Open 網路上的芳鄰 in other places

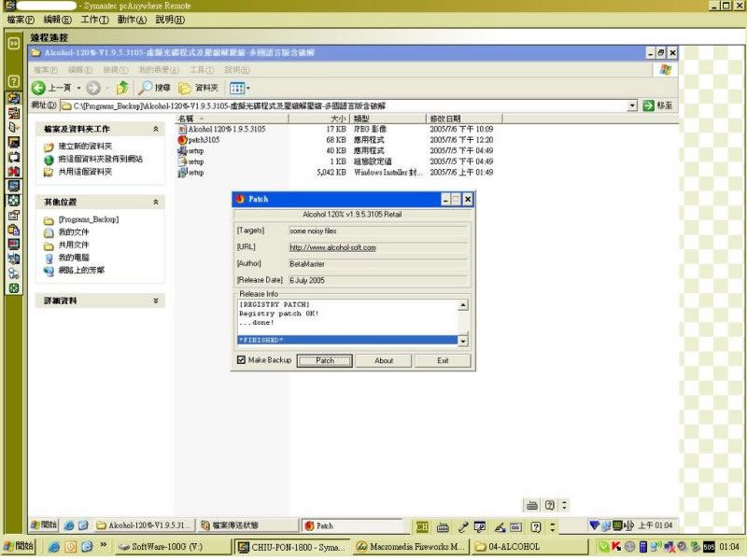tap(81, 270)
